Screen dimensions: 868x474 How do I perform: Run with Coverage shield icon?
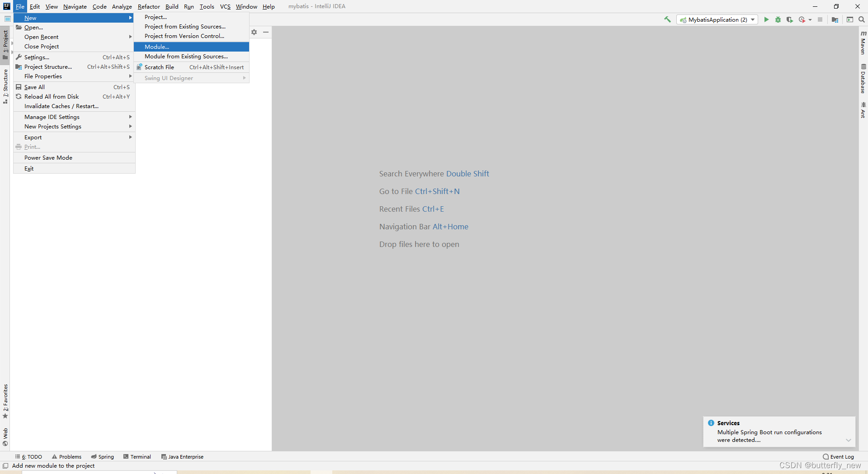point(790,19)
